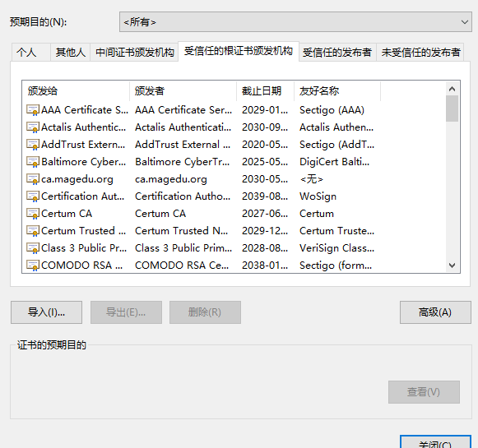The height and width of the screenshot is (448, 478).
Task: Click the 导出(E)... button
Action: click(126, 312)
